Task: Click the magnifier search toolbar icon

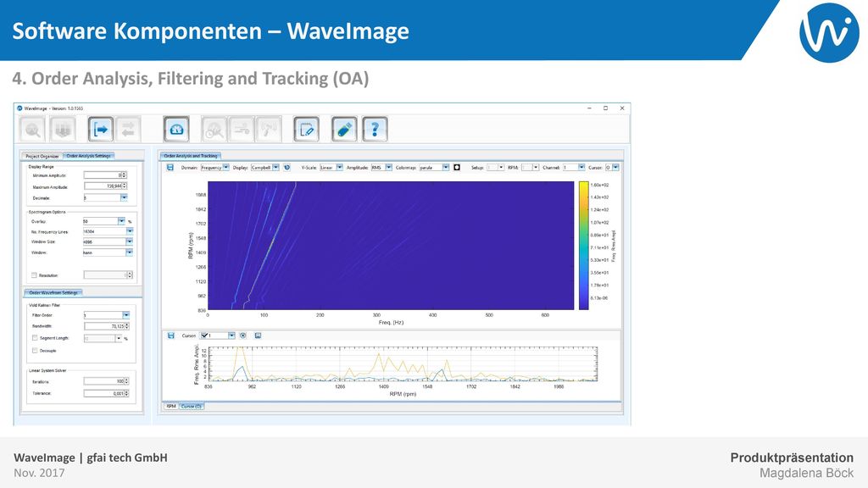Action: click(x=33, y=130)
